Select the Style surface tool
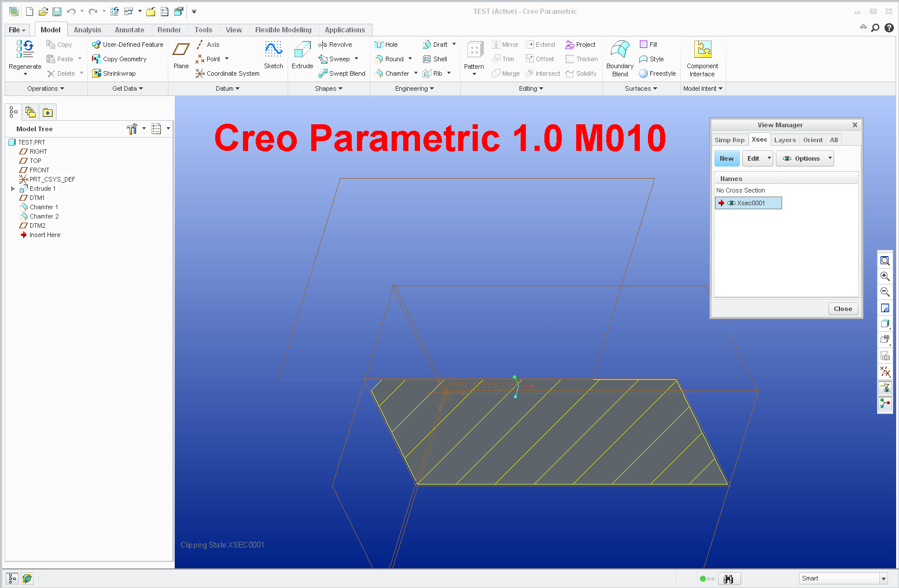Image resolution: width=899 pixels, height=588 pixels. [651, 59]
